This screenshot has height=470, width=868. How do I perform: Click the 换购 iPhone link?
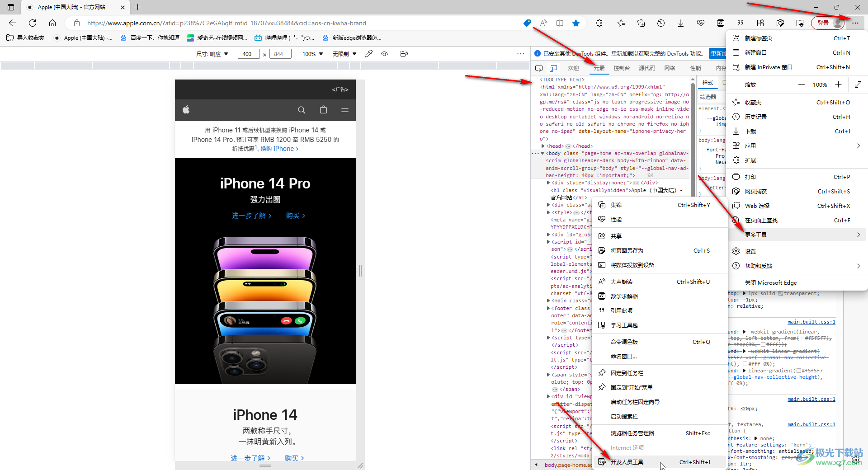pos(279,149)
